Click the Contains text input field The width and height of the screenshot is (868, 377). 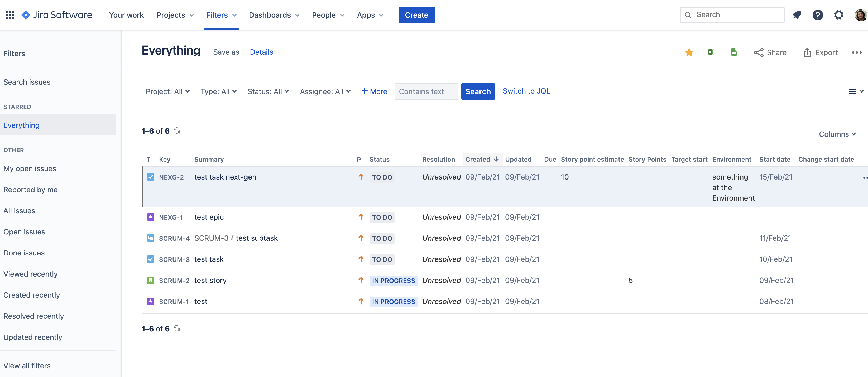[426, 91]
